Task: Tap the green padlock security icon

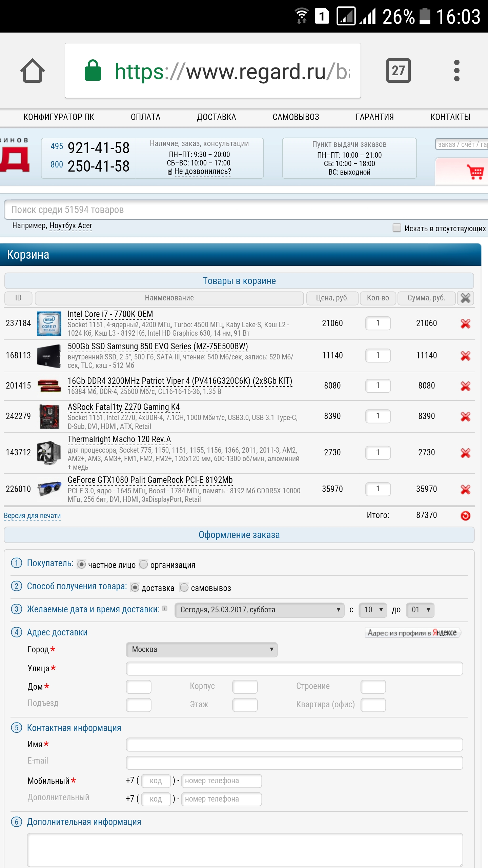Action: pyautogui.click(x=93, y=71)
